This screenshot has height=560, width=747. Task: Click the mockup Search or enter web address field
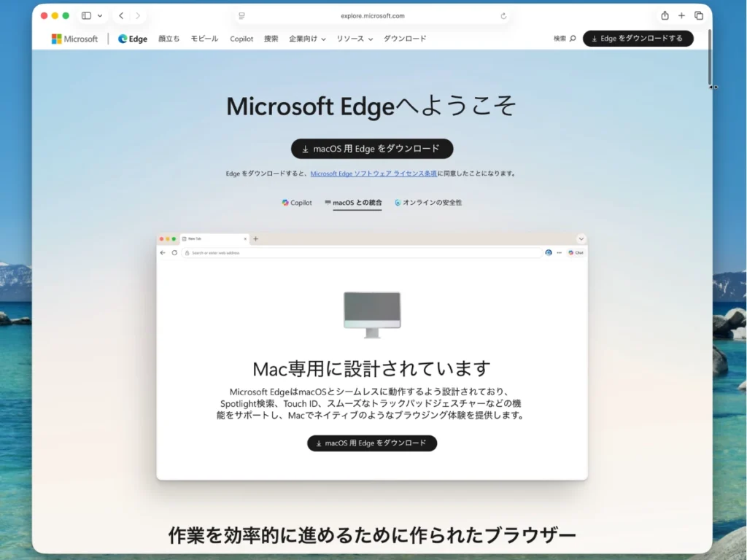pos(362,253)
